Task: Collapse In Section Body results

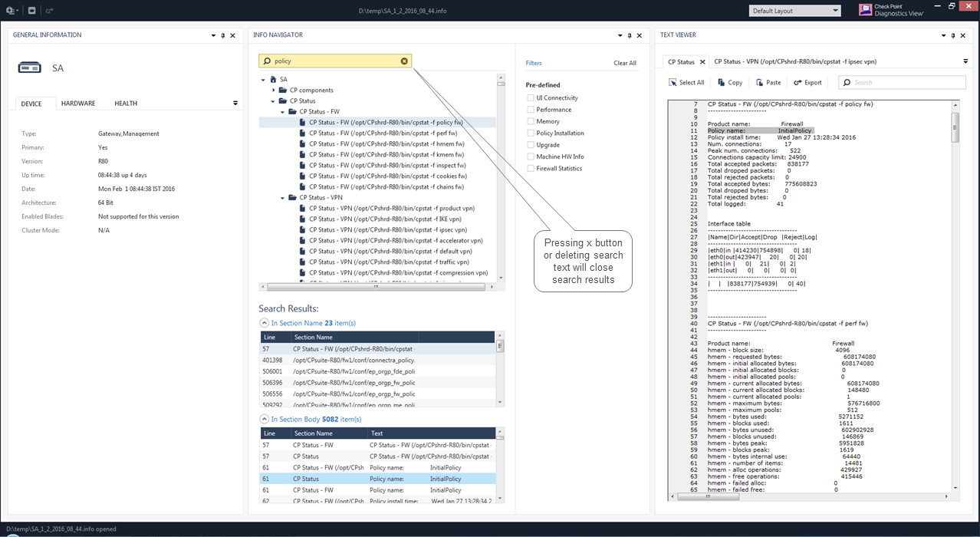Action: (264, 420)
